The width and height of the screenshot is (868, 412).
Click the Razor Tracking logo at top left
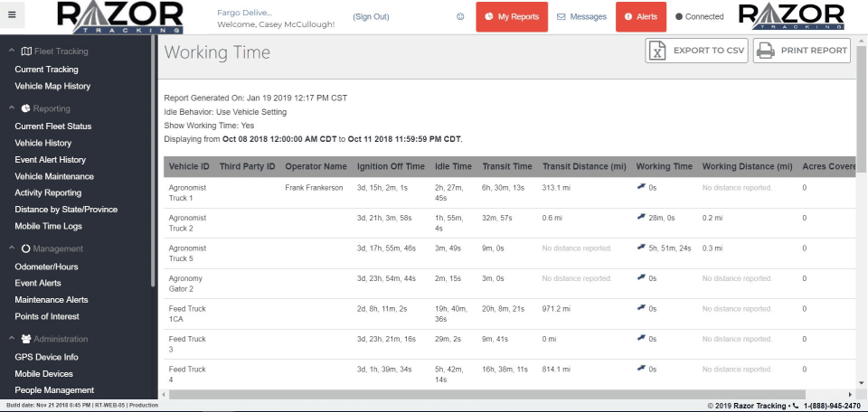[x=118, y=16]
